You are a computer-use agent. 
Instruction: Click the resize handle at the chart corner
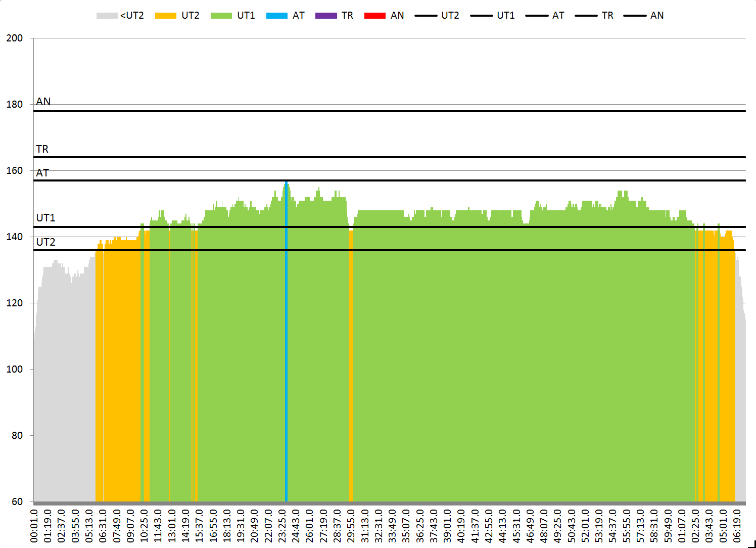click(751, 543)
